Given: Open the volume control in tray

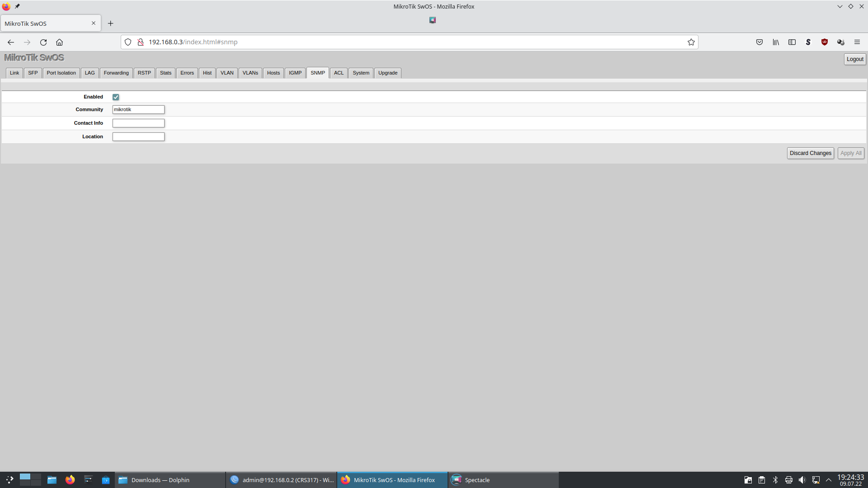Looking at the screenshot, I should (802, 480).
